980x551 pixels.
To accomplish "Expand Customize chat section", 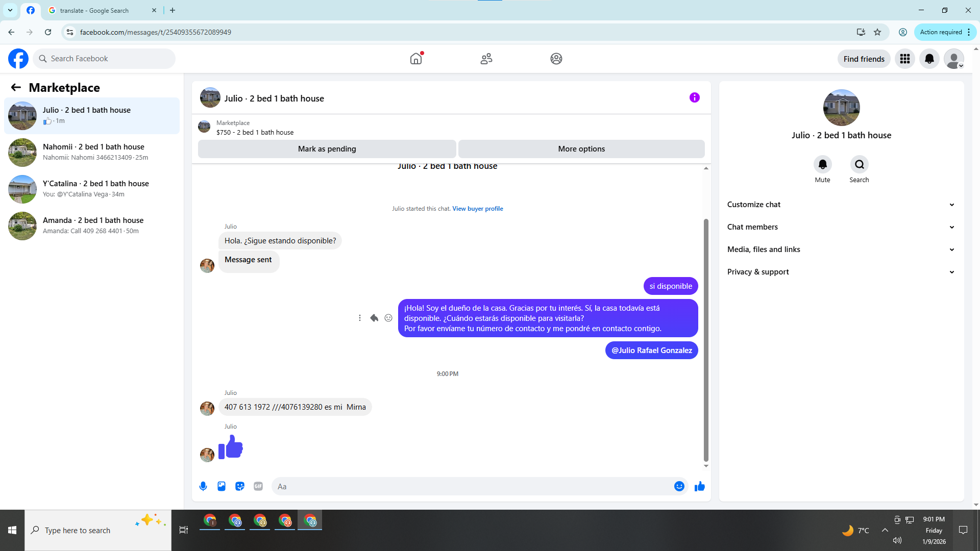I will (841, 205).
